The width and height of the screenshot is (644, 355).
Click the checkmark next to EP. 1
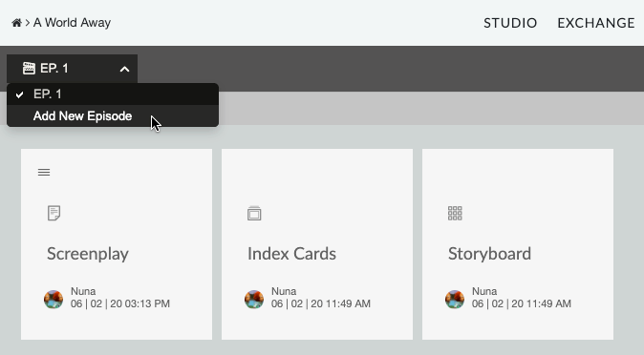(x=19, y=94)
